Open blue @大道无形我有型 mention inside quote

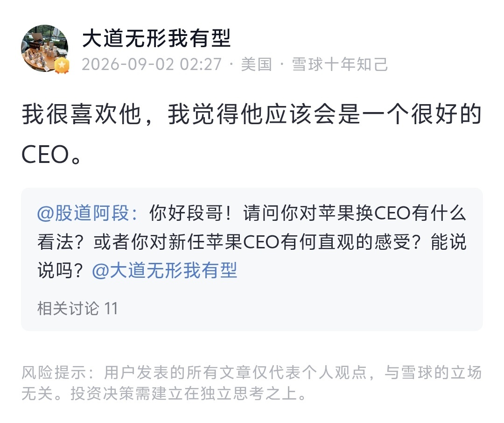pyautogui.click(x=165, y=270)
